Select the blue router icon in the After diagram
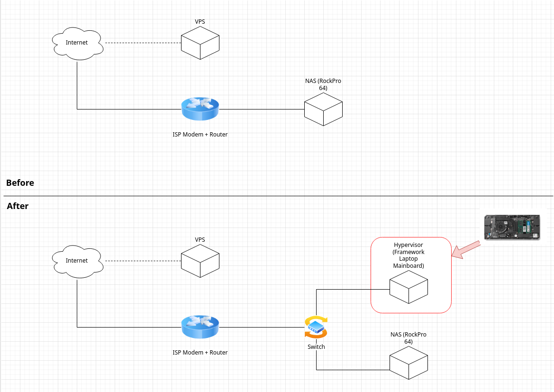The height and width of the screenshot is (392, 554). (200, 327)
